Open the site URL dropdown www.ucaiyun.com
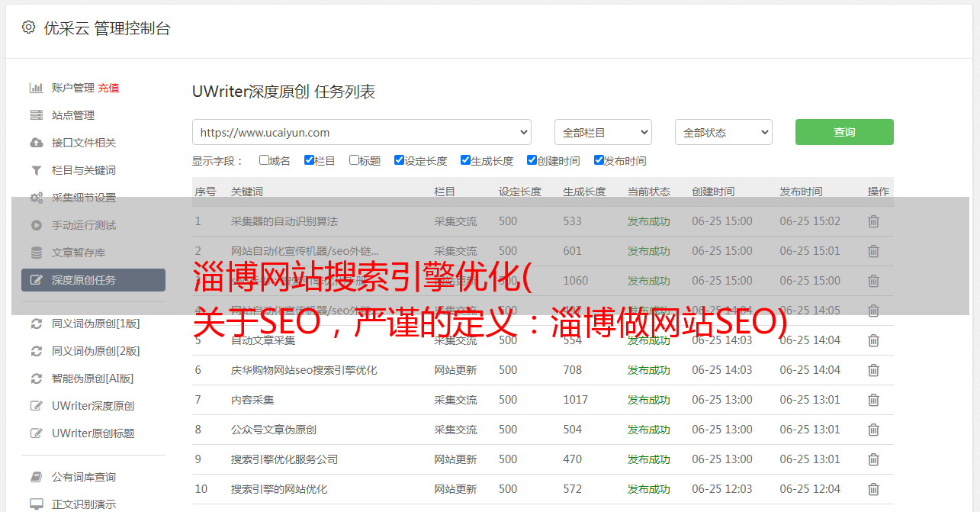This screenshot has width=980, height=512. pyautogui.click(x=361, y=132)
